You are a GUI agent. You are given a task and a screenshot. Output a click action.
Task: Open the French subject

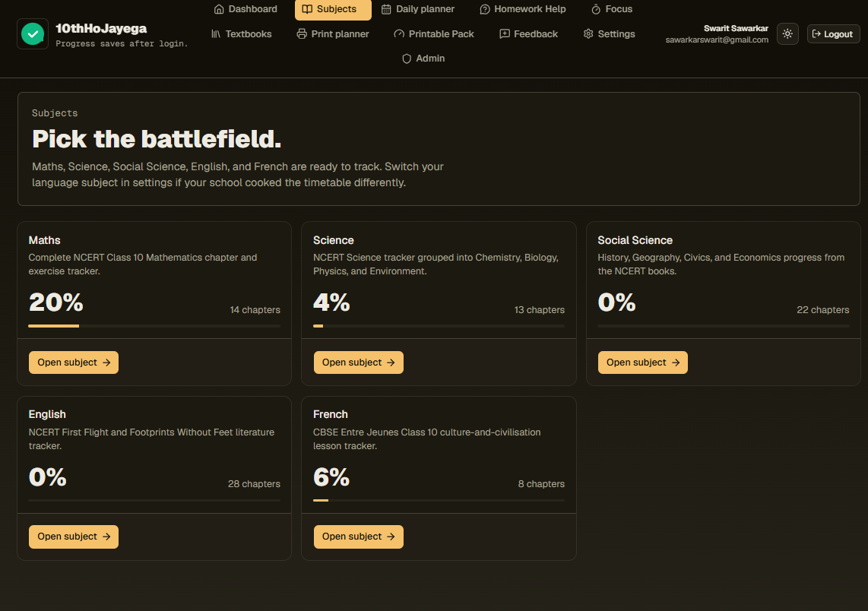[x=358, y=537]
